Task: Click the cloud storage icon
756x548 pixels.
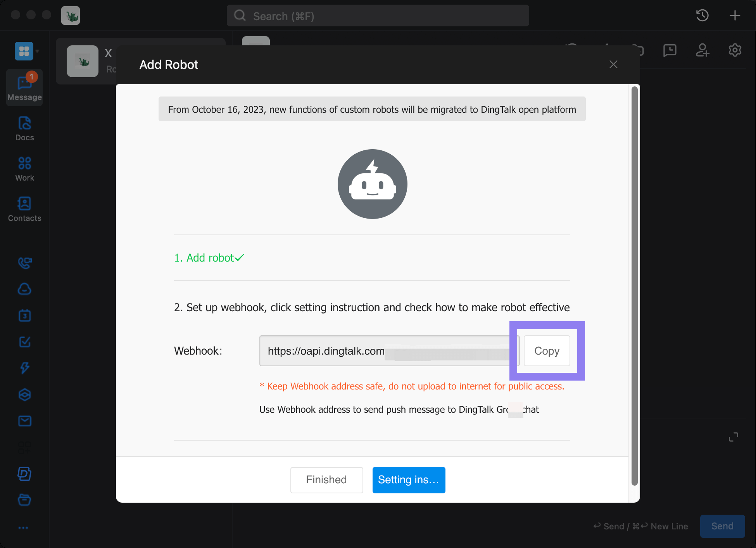Action: tap(25, 288)
